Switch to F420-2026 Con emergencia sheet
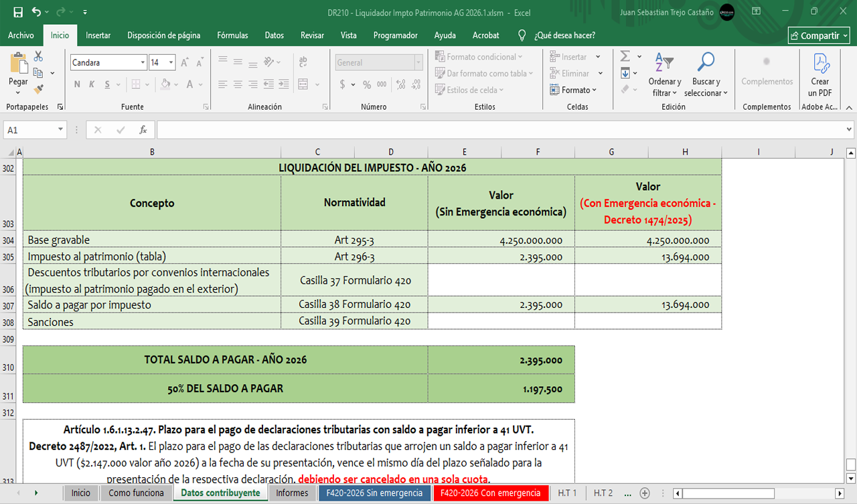This screenshot has height=504, width=857. click(x=490, y=493)
